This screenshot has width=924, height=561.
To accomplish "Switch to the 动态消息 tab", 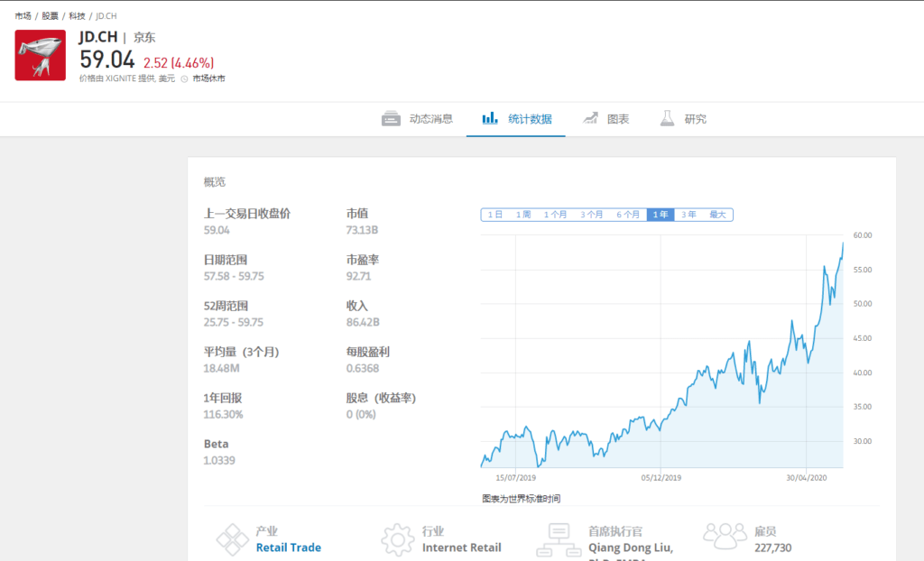I will pos(417,119).
